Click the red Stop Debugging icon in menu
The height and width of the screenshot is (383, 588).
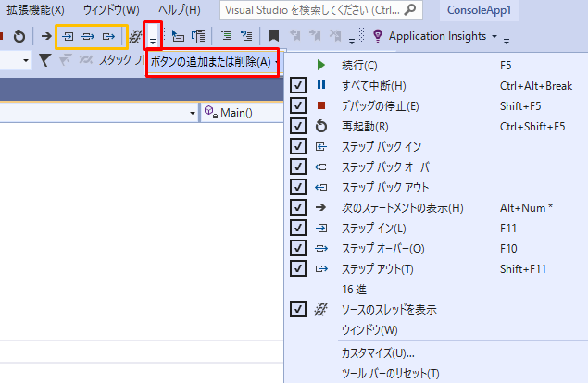pyautogui.click(x=321, y=105)
